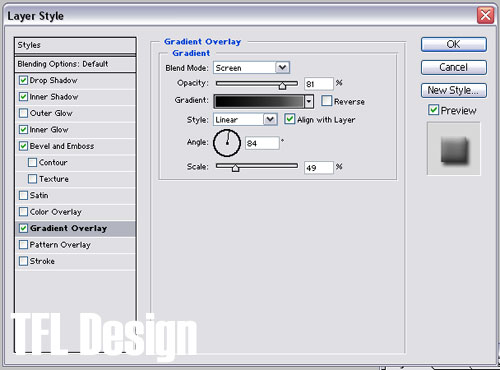Click the Cancel button
Screen dimensions: 500x370
(454, 67)
